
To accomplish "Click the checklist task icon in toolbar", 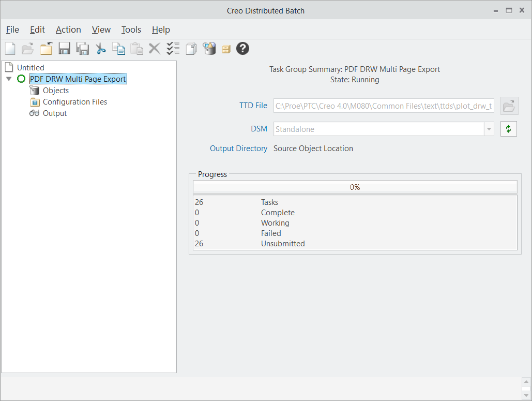I will click(x=173, y=49).
